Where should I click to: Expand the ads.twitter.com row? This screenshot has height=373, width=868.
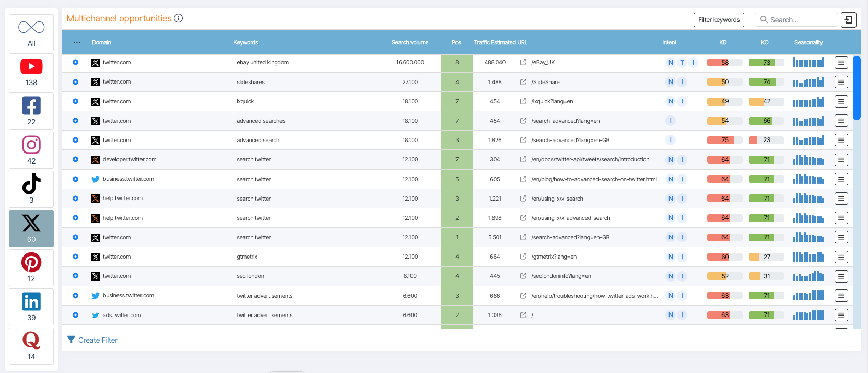tap(75, 315)
